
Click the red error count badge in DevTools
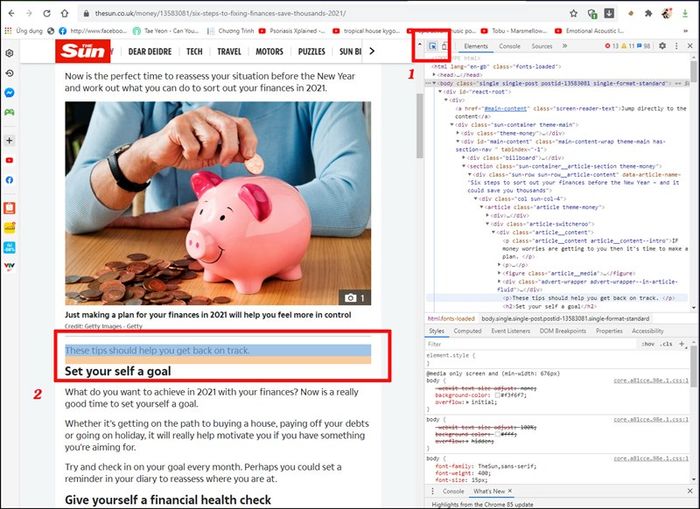click(610, 46)
